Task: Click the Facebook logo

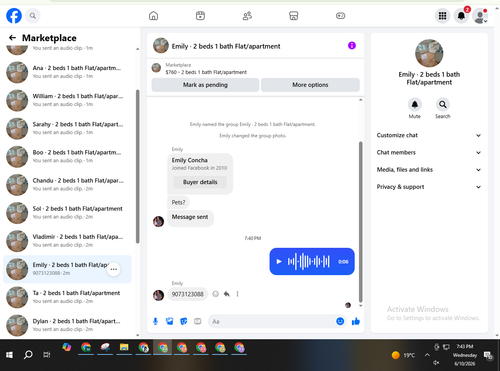Action: (x=14, y=16)
